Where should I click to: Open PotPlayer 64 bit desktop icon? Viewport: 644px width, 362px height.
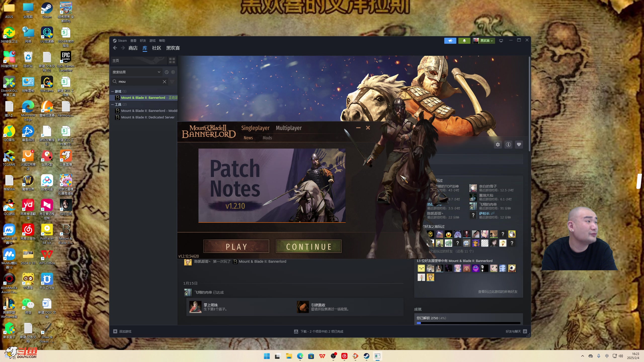coord(47,234)
